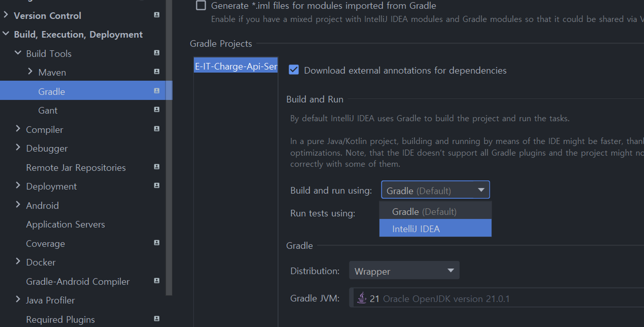Expand the Android settings node
The image size is (644, 327).
point(18,204)
